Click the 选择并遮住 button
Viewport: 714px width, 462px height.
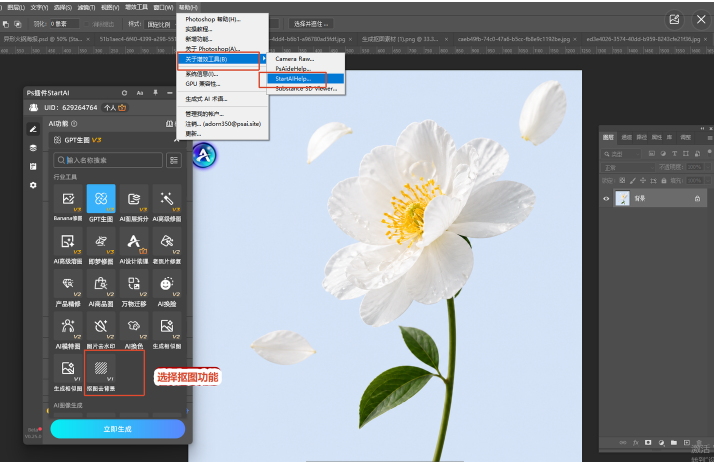(311, 24)
